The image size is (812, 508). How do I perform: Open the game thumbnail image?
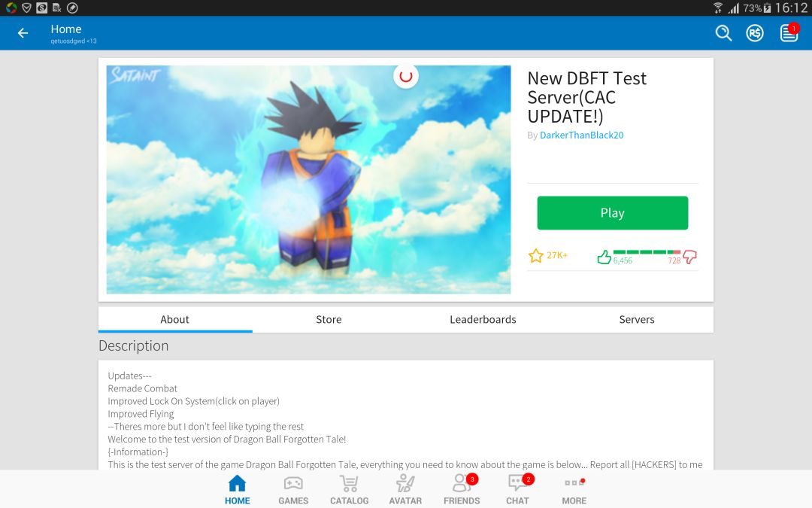point(309,179)
